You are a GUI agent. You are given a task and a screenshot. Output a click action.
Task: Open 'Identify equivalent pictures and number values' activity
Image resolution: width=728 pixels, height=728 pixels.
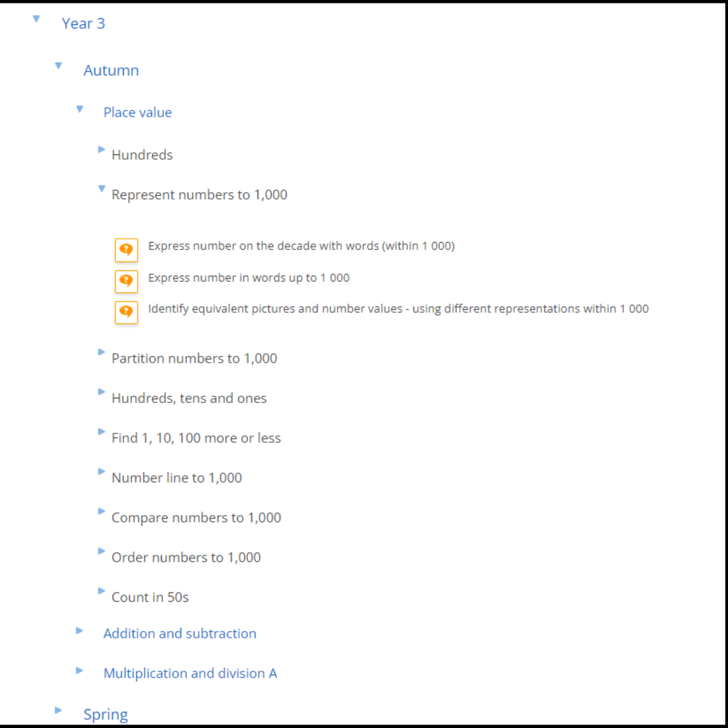coord(398,309)
